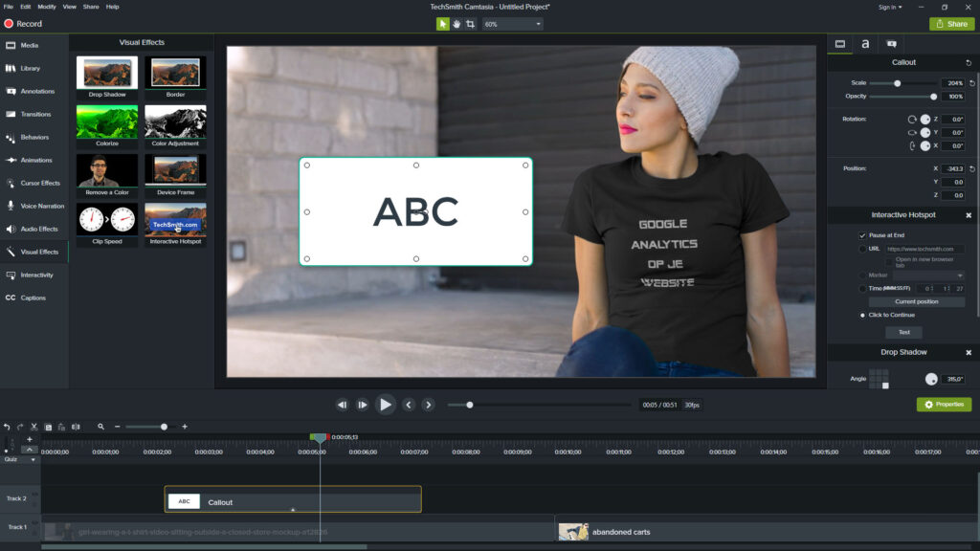
Task: Select the Drop Shadow effect thumbnail
Action: [107, 73]
